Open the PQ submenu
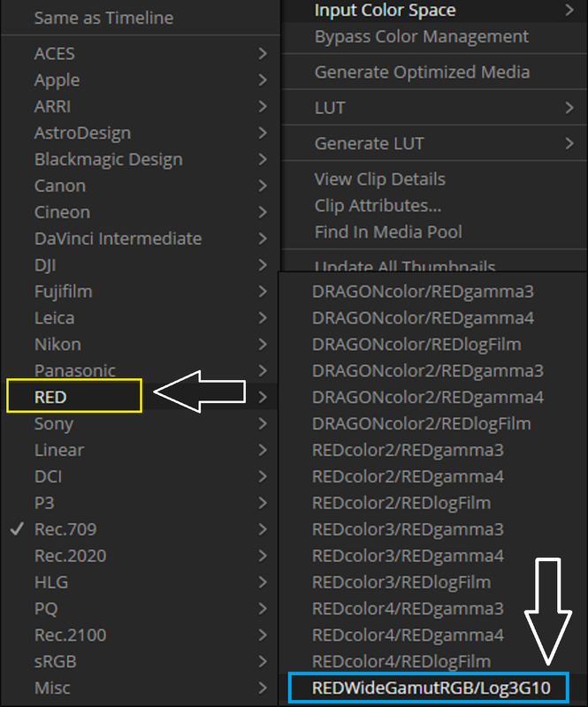Image resolution: width=588 pixels, height=707 pixels. click(x=140, y=609)
